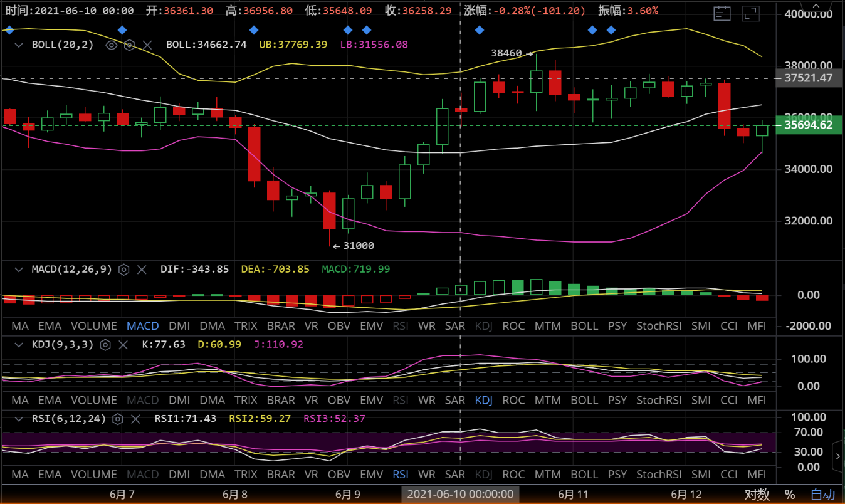Viewport: 845px width, 504px height.
Task: Switch KDJ pane to the ROC indicator
Action: 513,400
